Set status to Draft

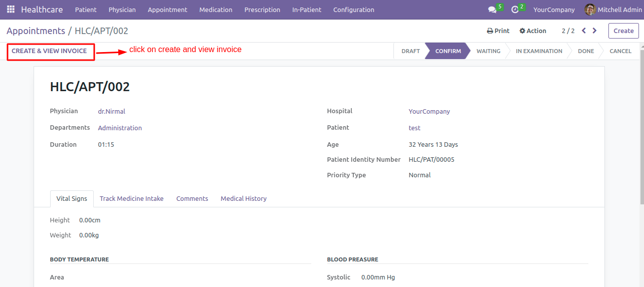pos(410,51)
